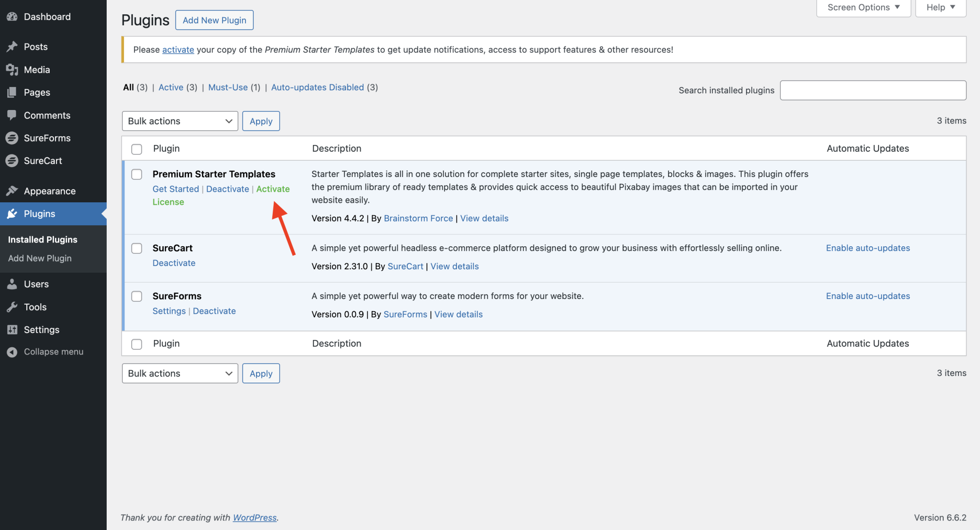The width and height of the screenshot is (980, 530).
Task: Open the Bulk actions dropdown
Action: pyautogui.click(x=179, y=121)
